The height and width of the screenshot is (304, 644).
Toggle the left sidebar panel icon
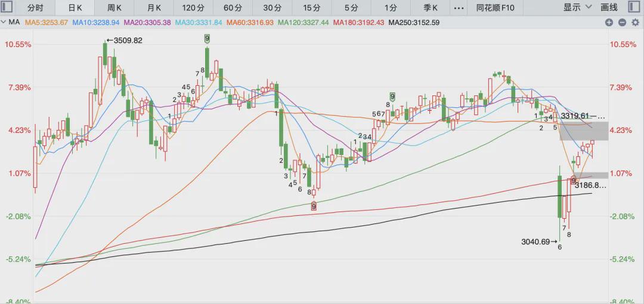click(8, 7)
